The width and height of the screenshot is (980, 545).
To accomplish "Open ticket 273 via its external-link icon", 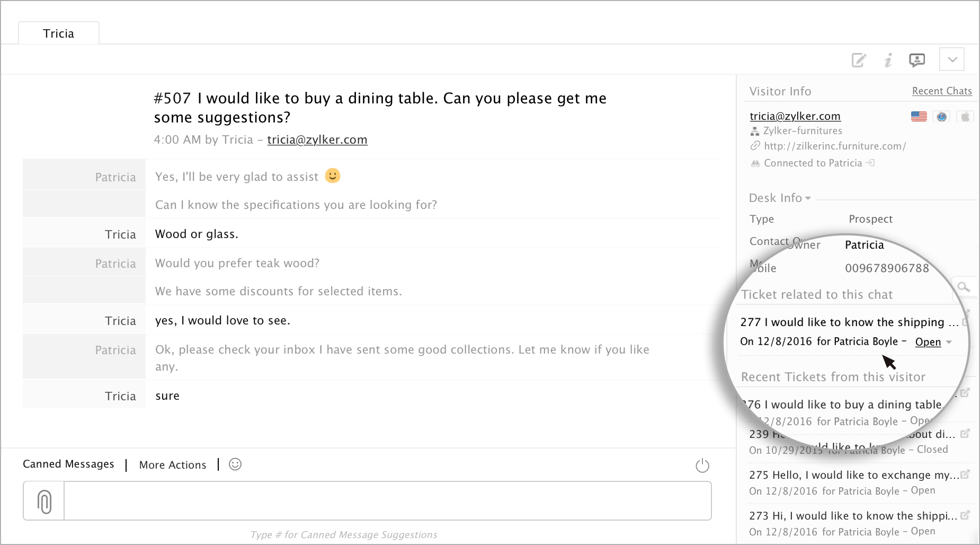I will point(965,515).
